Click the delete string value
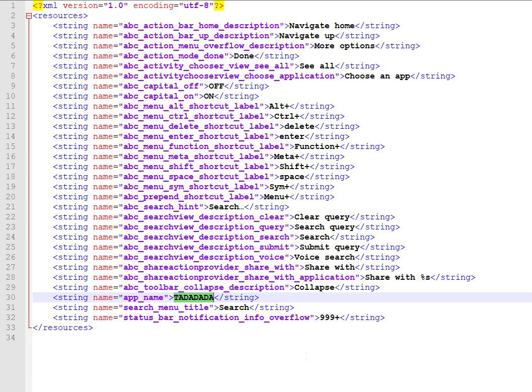 click(299, 126)
